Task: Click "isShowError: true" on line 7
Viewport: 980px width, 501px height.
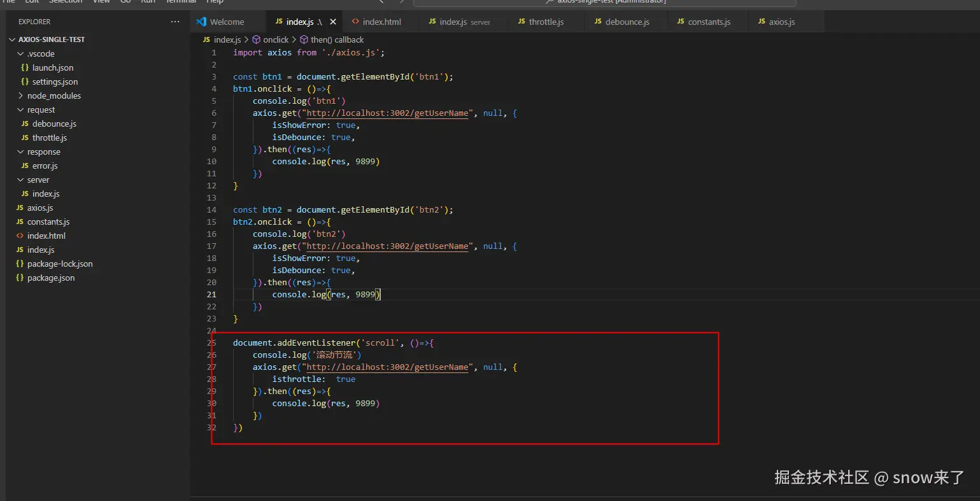Action: coord(314,125)
